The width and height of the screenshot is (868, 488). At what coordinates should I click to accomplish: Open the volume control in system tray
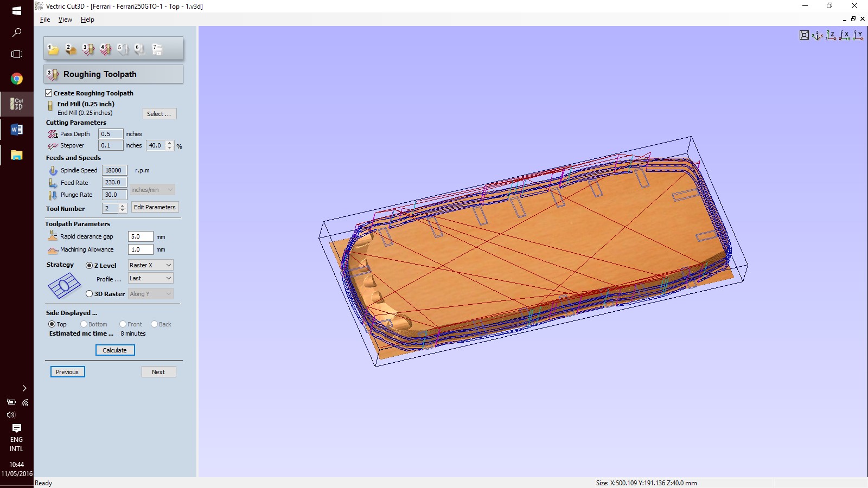(x=11, y=415)
